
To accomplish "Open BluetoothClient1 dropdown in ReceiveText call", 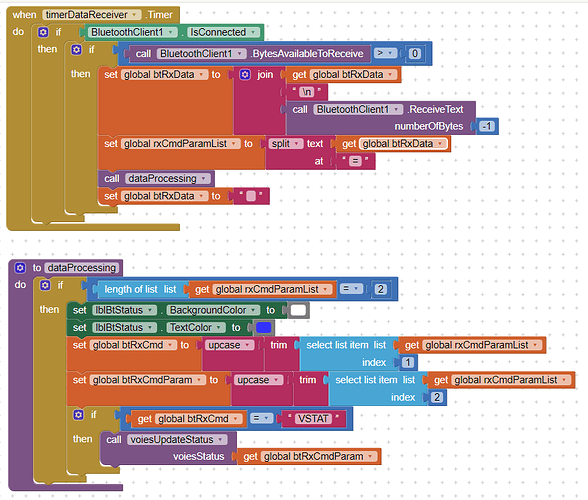I will (x=396, y=110).
